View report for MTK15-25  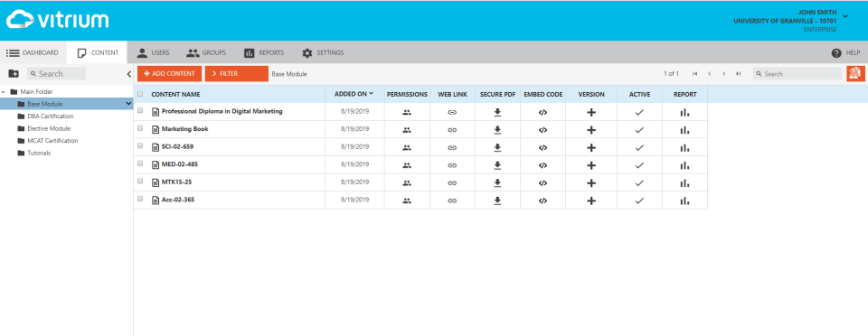[x=684, y=183]
